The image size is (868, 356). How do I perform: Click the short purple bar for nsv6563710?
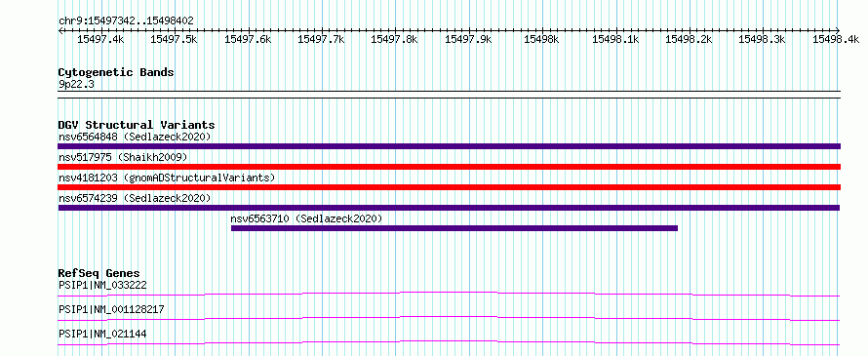[x=454, y=228]
